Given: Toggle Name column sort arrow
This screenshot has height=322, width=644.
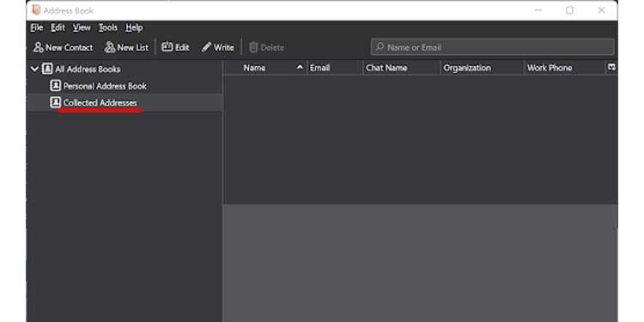Looking at the screenshot, I should coord(301,67).
